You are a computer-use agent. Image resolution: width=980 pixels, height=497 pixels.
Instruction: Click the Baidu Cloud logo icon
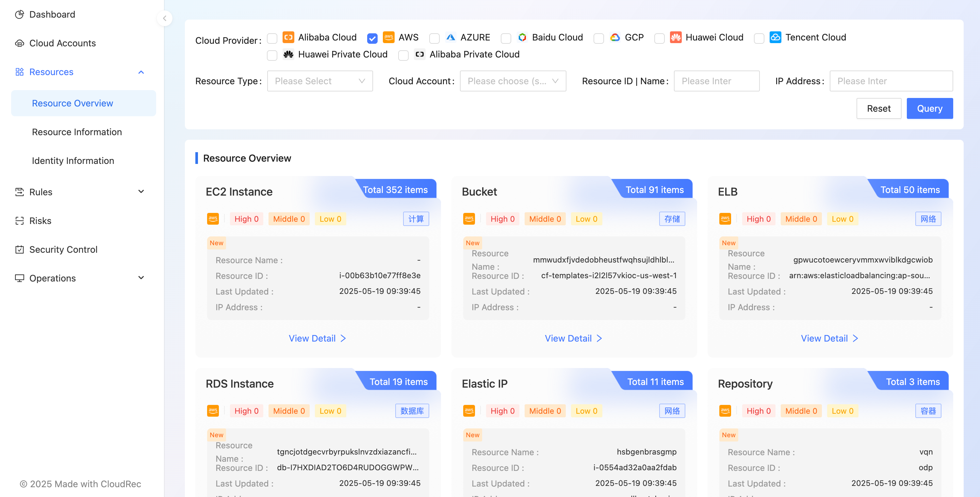click(522, 37)
